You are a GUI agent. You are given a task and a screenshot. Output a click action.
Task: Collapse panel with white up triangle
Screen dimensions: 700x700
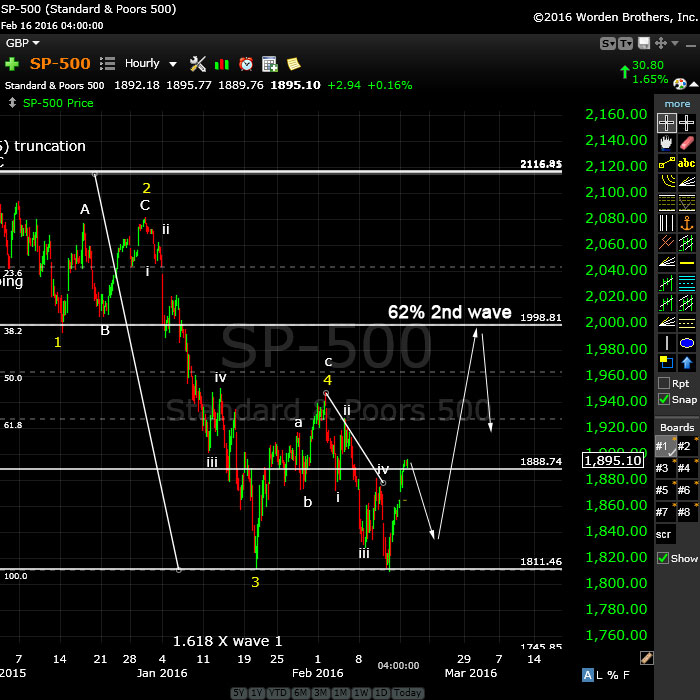[694, 84]
